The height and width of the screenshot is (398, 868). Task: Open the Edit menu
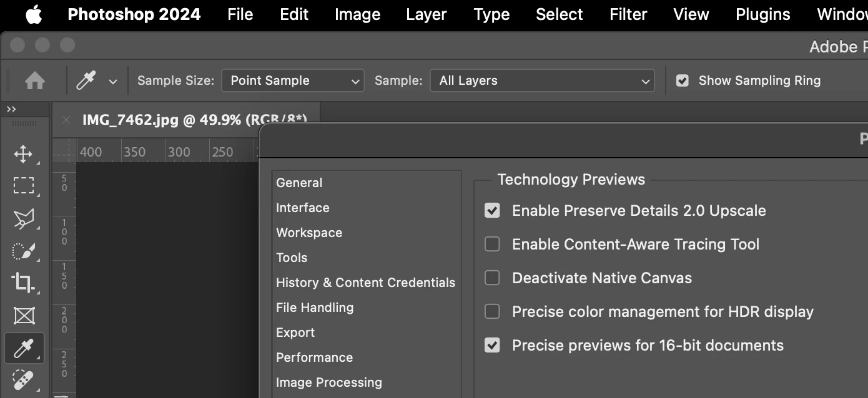click(294, 14)
